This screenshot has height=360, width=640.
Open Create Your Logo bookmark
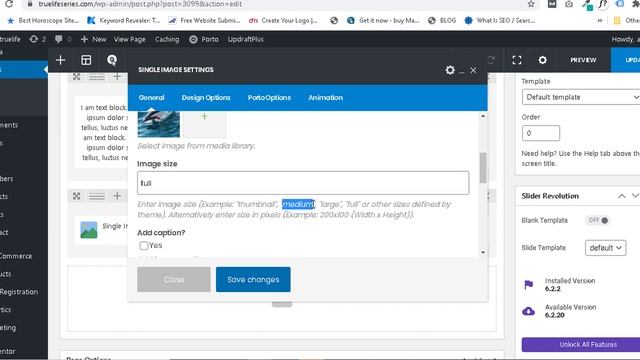click(283, 20)
